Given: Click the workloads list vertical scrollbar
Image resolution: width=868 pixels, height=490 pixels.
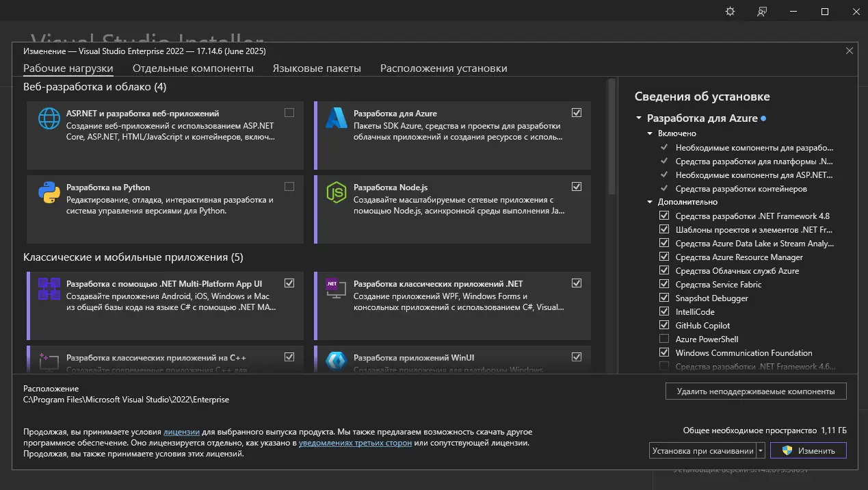Looking at the screenshot, I should [611, 137].
